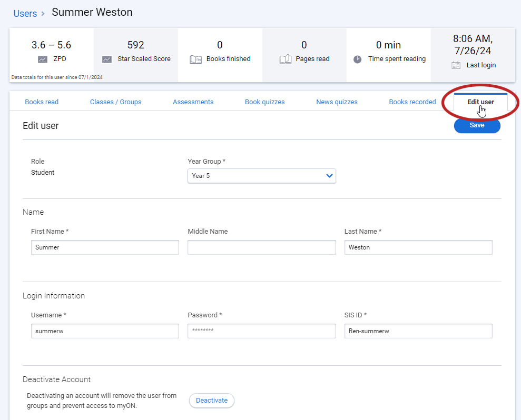Click the First Name input field
This screenshot has width=521, height=420.
tap(105, 247)
